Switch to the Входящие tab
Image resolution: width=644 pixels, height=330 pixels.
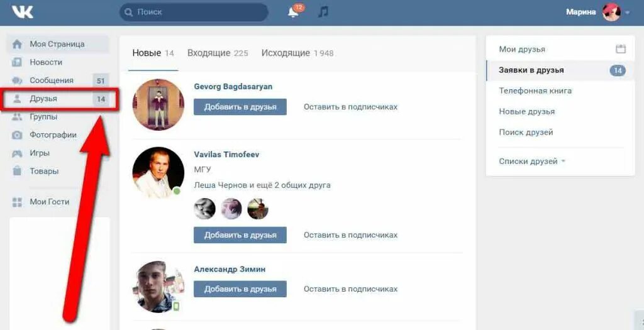[x=217, y=53]
